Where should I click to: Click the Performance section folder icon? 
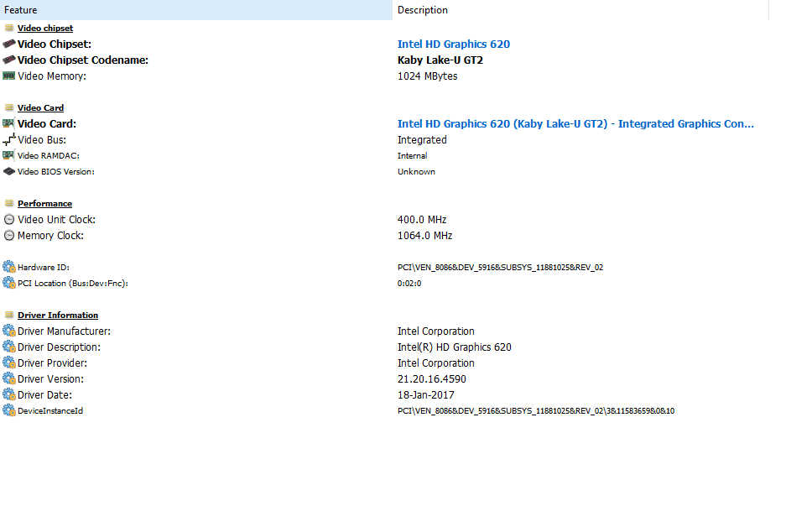point(8,203)
